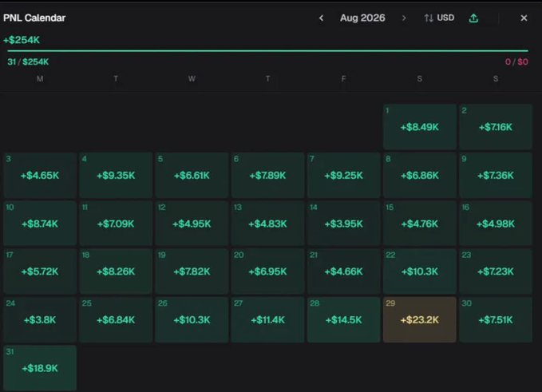Image resolution: width=542 pixels, height=392 pixels.
Task: Click day 11 cell +$7.09K
Action: pos(116,224)
